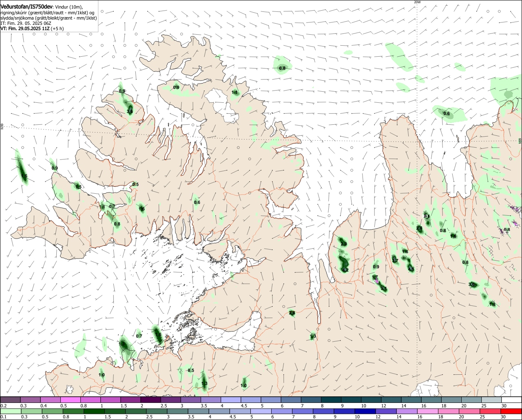This screenshot has width=522, height=420.
Task: Click the 0.4 label in the upper legend
Action: click(x=43, y=406)
